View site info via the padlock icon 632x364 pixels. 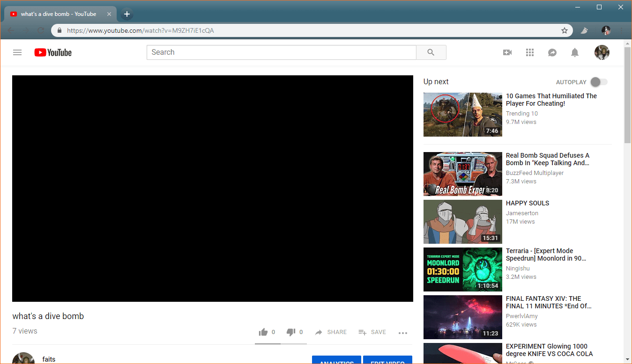59,30
